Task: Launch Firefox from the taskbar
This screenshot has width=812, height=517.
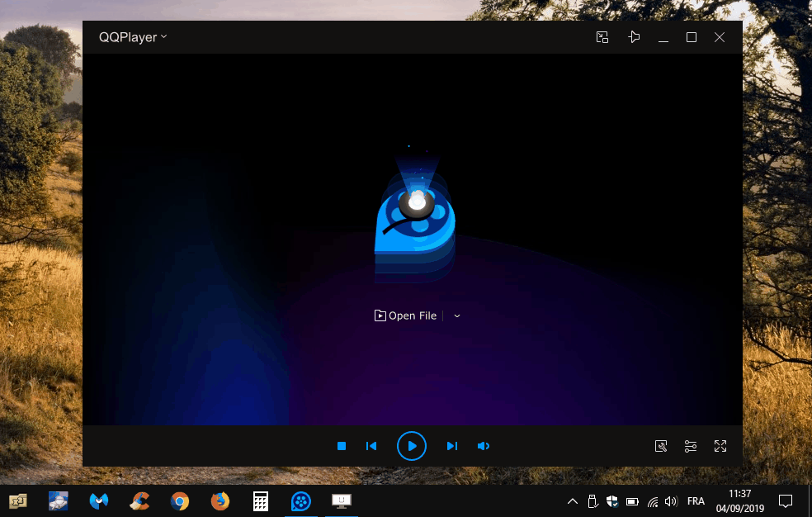Action: click(x=220, y=501)
